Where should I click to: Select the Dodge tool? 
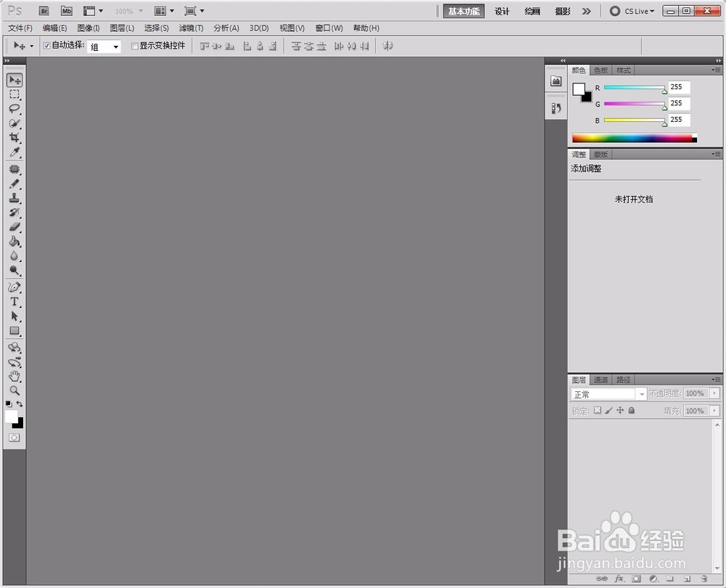click(x=15, y=270)
